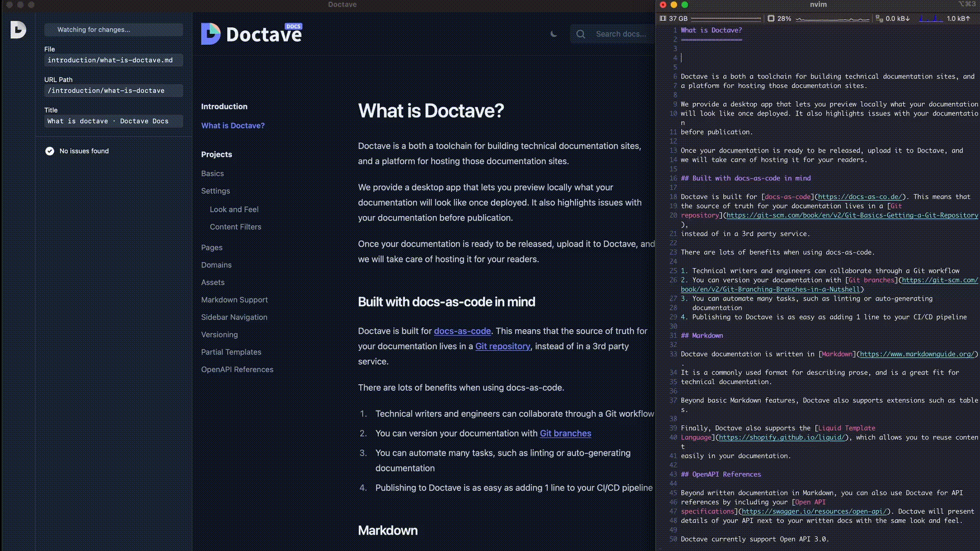Follow the Git branches link
Screen dimensions: 980x551
tap(566, 433)
